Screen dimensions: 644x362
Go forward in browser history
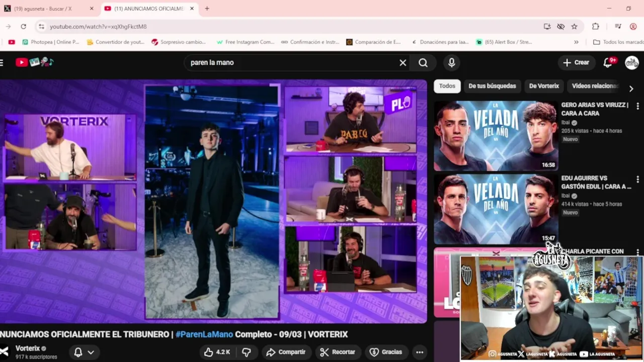point(8,26)
